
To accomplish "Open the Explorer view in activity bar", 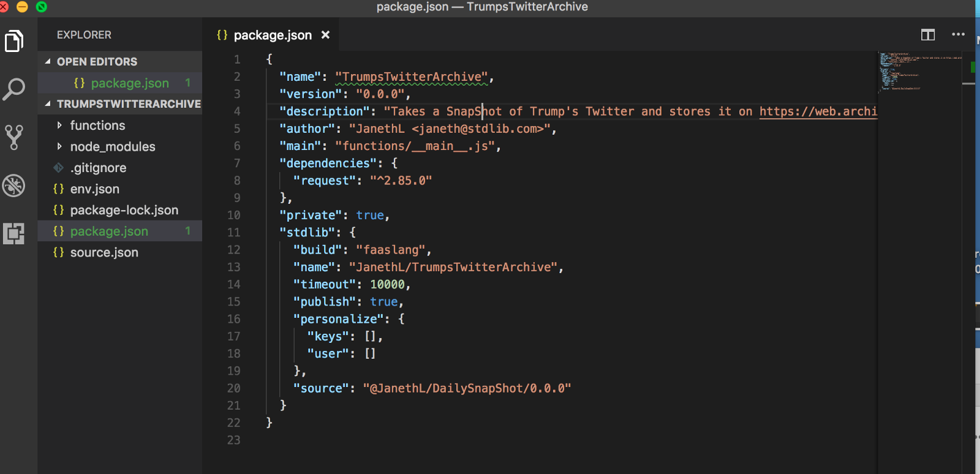I will [14, 41].
